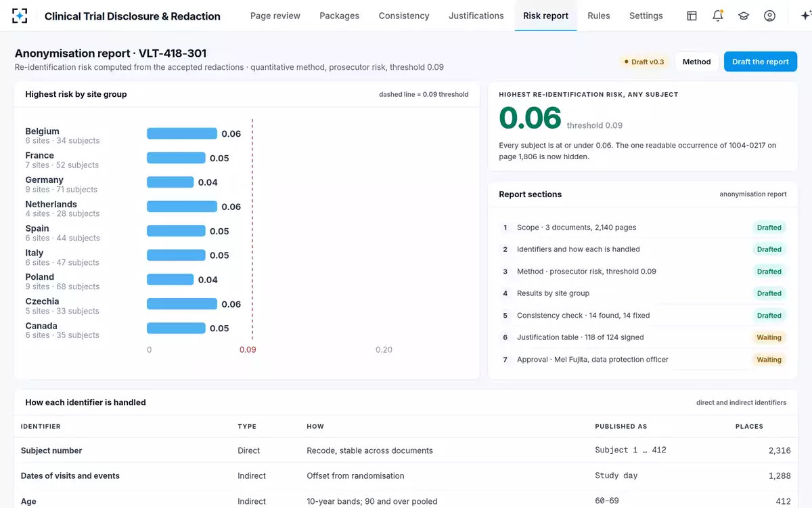The height and width of the screenshot is (508, 812).
Task: Click the PLACES column header
Action: (x=749, y=427)
